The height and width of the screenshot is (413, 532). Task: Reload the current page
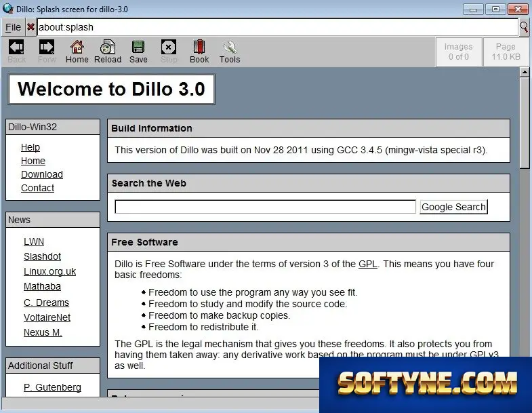[108, 47]
